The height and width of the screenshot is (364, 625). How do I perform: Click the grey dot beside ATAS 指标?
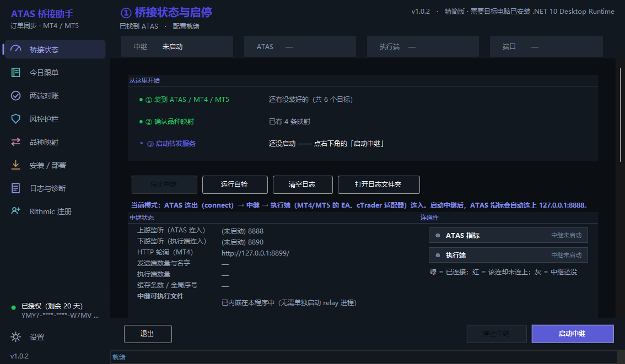tap(438, 235)
